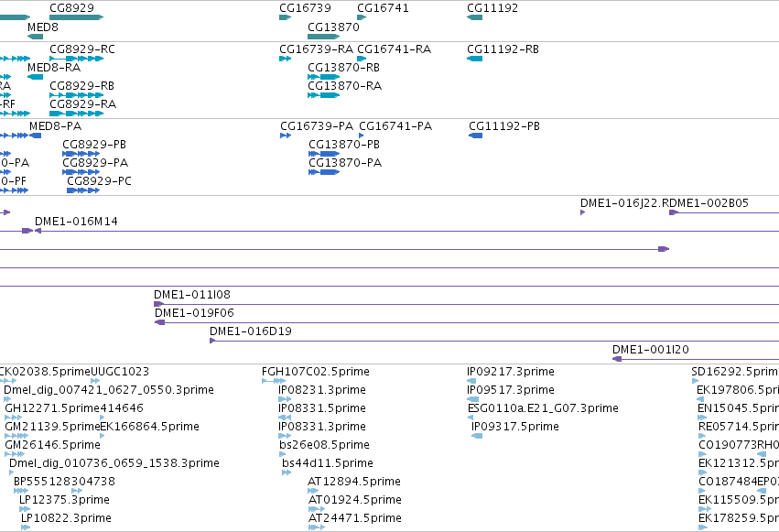Viewport: 779px width, 532px height.
Task: Click the CG16741-PA protein label
Action: click(x=395, y=126)
